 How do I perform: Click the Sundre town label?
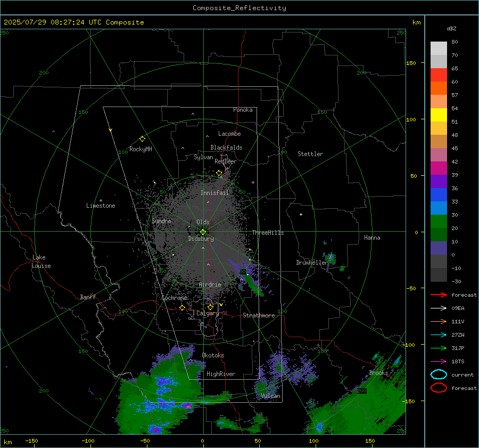click(x=161, y=221)
